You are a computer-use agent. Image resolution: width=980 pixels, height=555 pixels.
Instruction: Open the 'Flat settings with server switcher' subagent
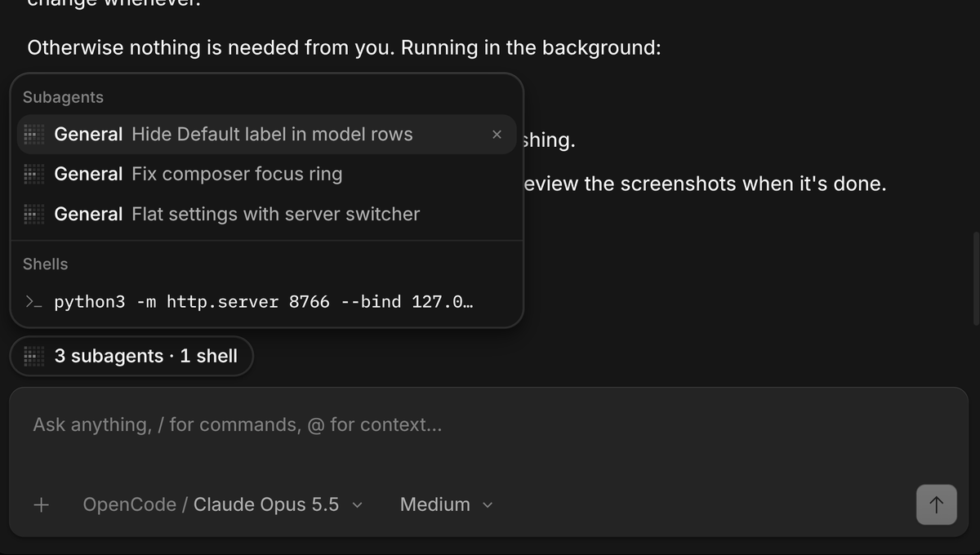point(267,214)
